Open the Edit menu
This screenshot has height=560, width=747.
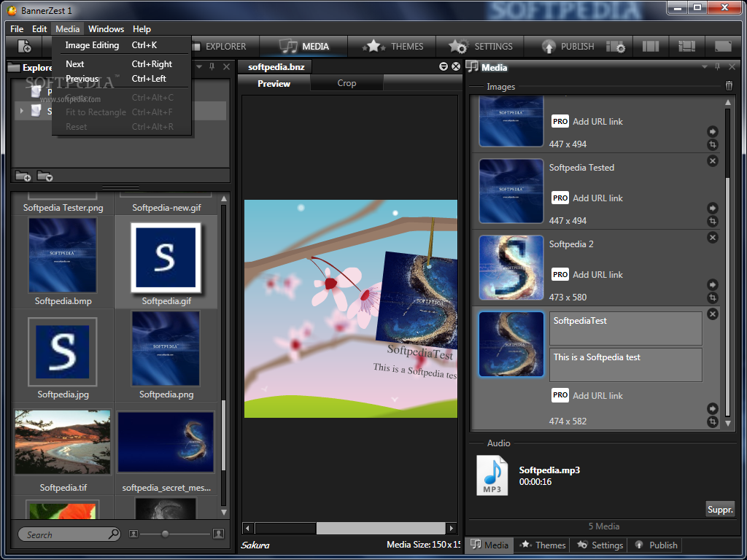pos(39,29)
